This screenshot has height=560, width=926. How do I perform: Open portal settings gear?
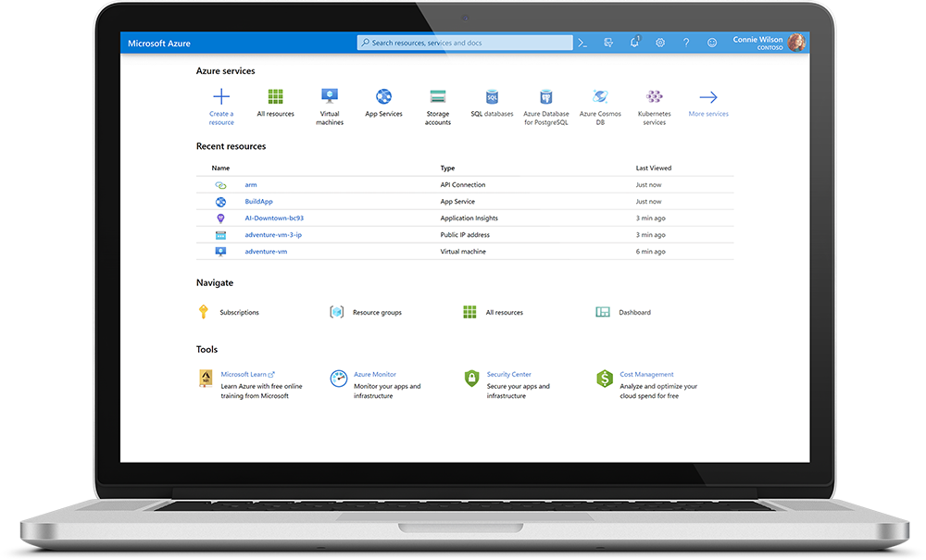tap(660, 43)
